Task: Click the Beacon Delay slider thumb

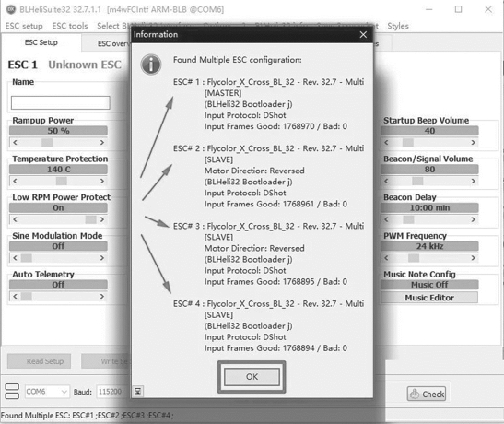Action: (408, 219)
